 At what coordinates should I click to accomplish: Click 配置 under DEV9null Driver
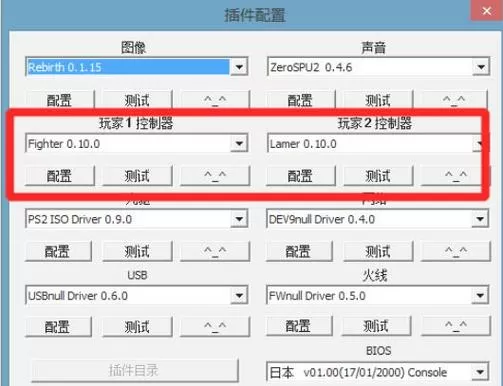pos(299,251)
